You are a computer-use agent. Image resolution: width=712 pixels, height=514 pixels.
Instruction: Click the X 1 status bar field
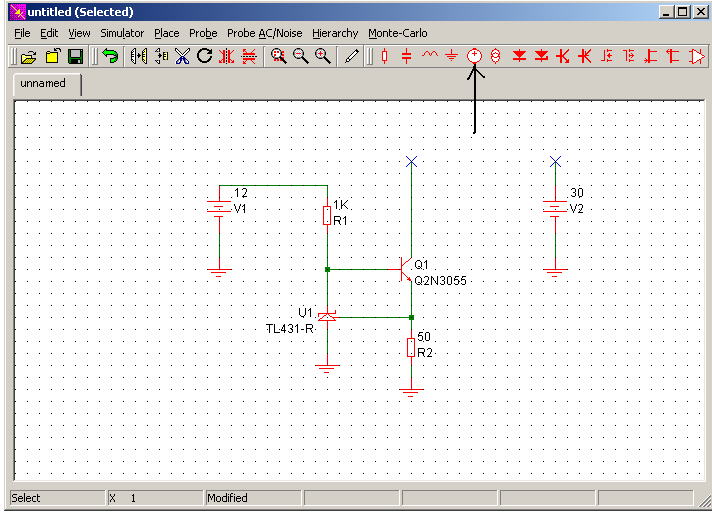[155, 498]
